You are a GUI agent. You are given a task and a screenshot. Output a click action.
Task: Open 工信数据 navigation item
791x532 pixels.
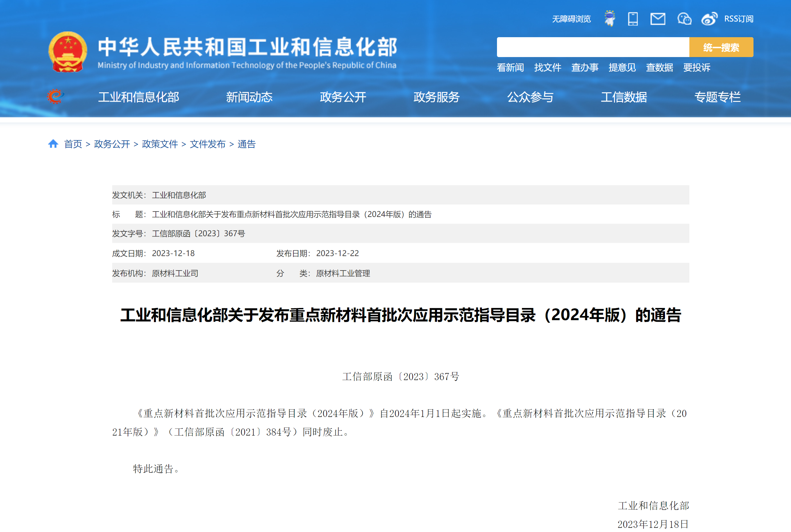624,97
